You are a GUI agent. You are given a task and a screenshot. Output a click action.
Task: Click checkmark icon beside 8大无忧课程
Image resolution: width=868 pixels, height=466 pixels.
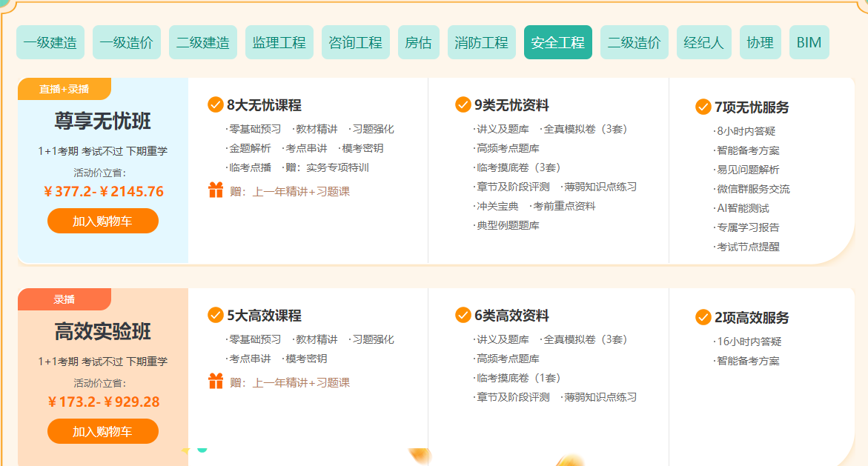pos(216,105)
